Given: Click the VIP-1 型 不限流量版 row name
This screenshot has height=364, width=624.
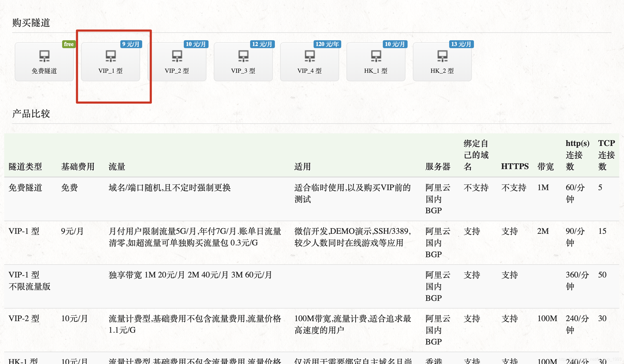Looking at the screenshot, I should click(29, 281).
